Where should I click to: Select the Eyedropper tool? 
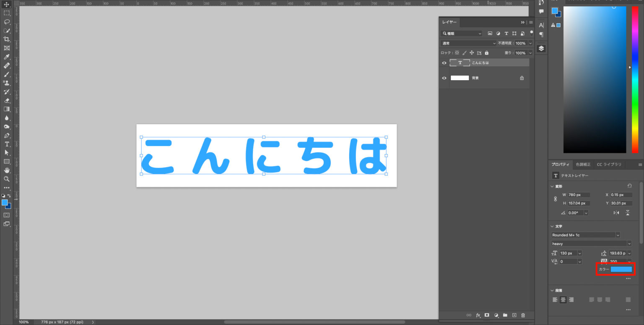[6, 57]
